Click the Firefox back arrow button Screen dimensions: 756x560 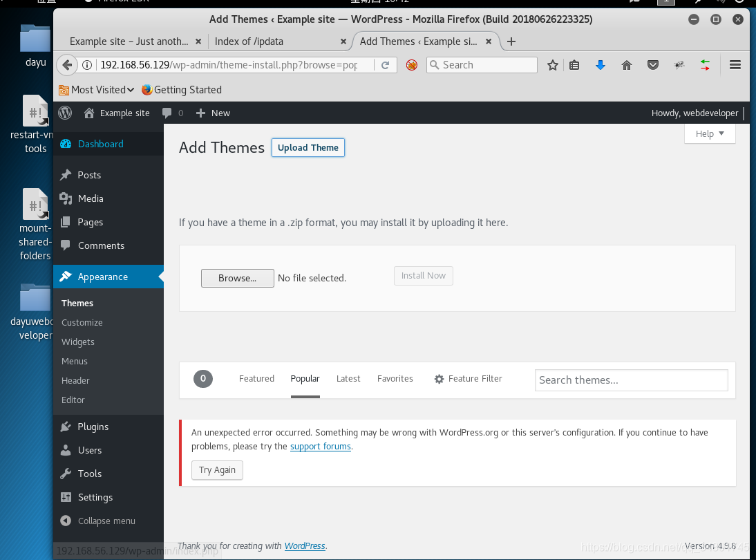point(67,64)
